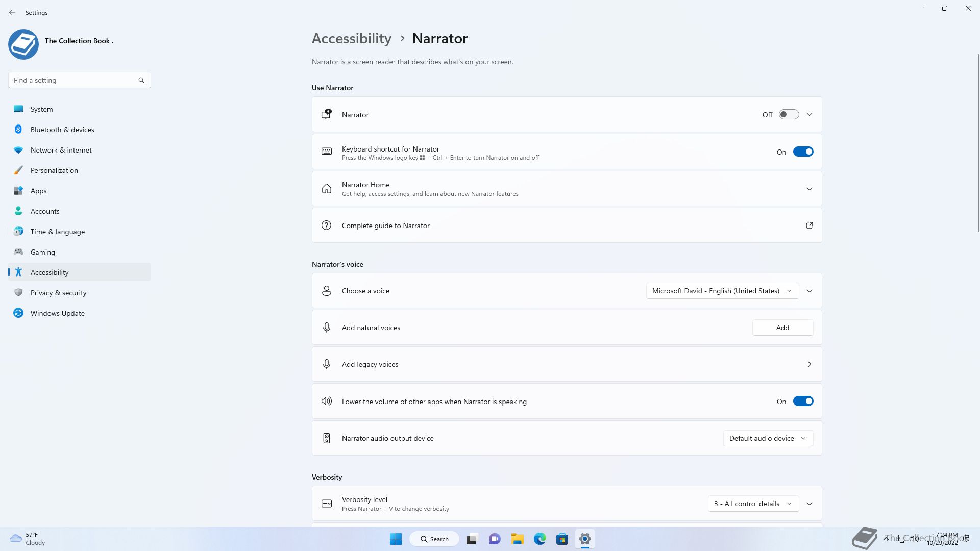Viewport: 980px width, 551px height.
Task: Click the Narrator screen reader icon
Action: 327,115
